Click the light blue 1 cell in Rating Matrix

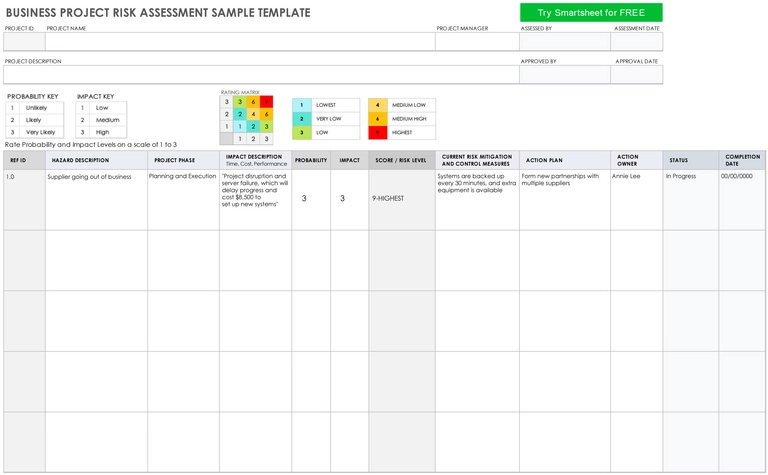(240, 126)
